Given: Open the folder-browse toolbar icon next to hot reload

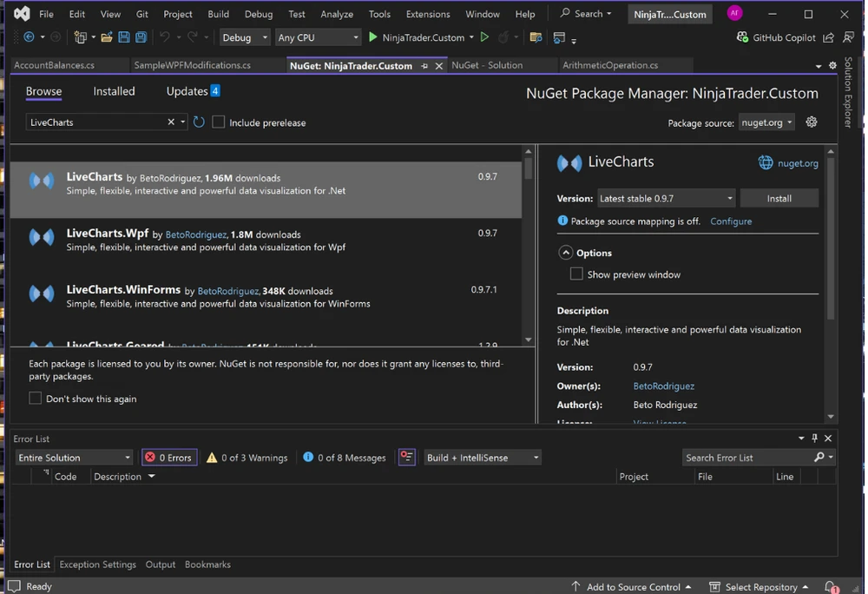Looking at the screenshot, I should pos(536,37).
